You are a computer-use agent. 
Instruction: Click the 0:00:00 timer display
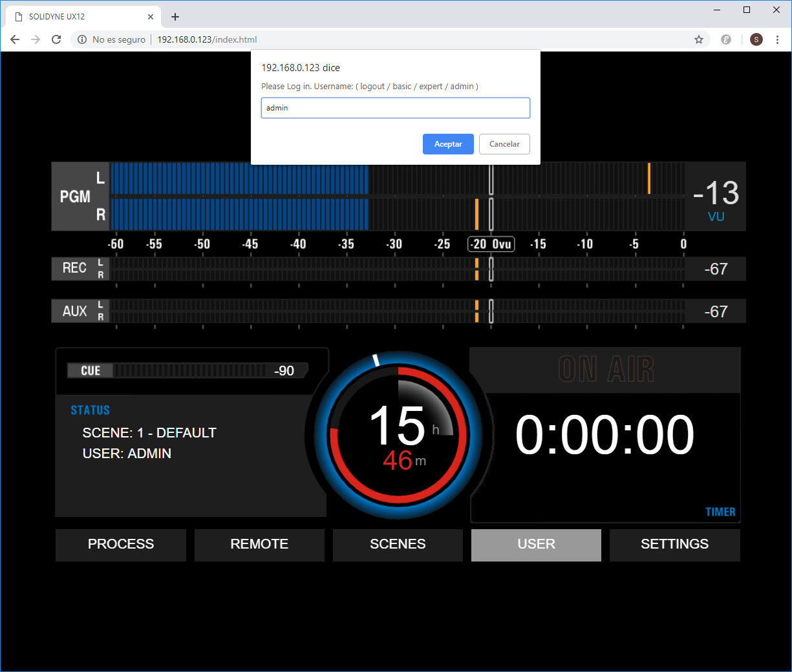pos(605,435)
